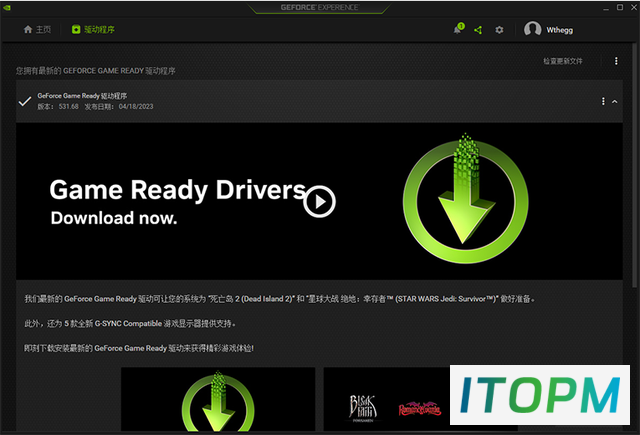The height and width of the screenshot is (435, 640).
Task: Click 检查更新文件 check for updates
Action: pos(562,61)
